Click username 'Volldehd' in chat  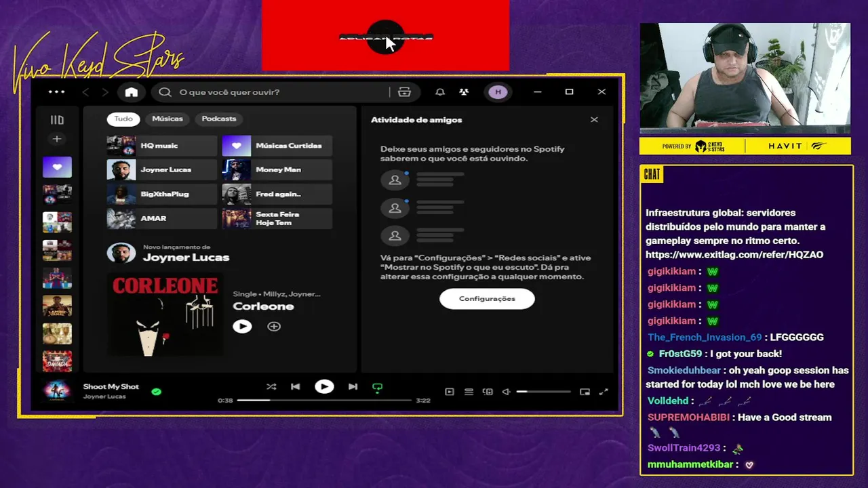tap(668, 401)
